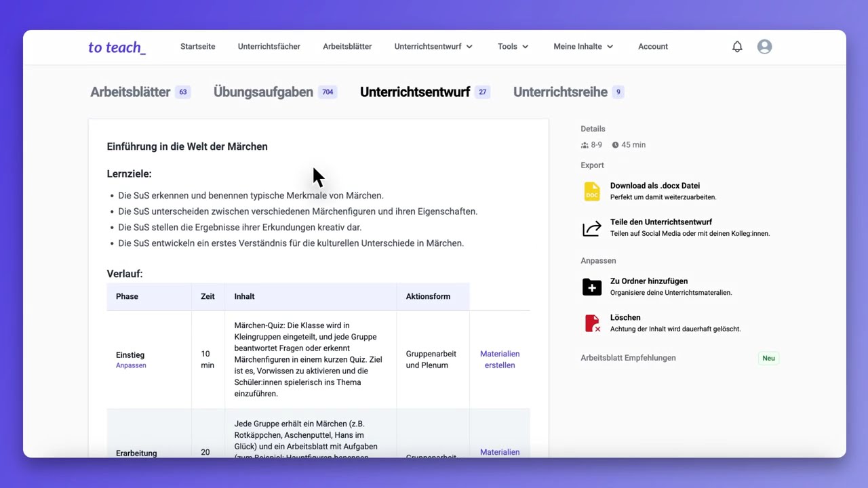Click the clock icon next to 45 min

click(616, 145)
